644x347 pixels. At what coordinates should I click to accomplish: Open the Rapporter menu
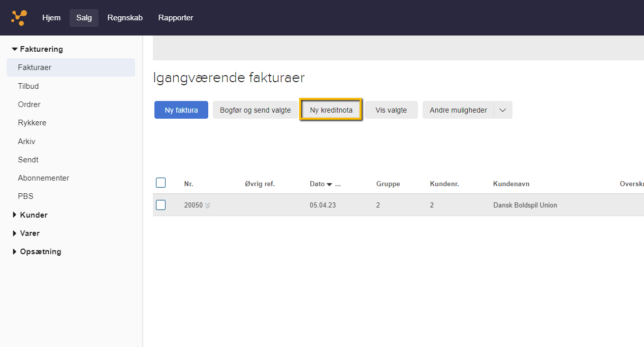point(176,18)
